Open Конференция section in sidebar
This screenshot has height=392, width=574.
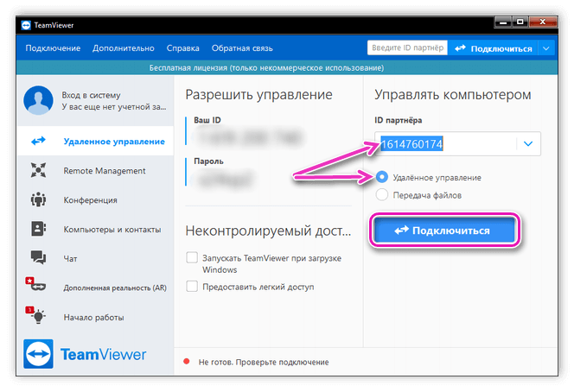coord(95,200)
